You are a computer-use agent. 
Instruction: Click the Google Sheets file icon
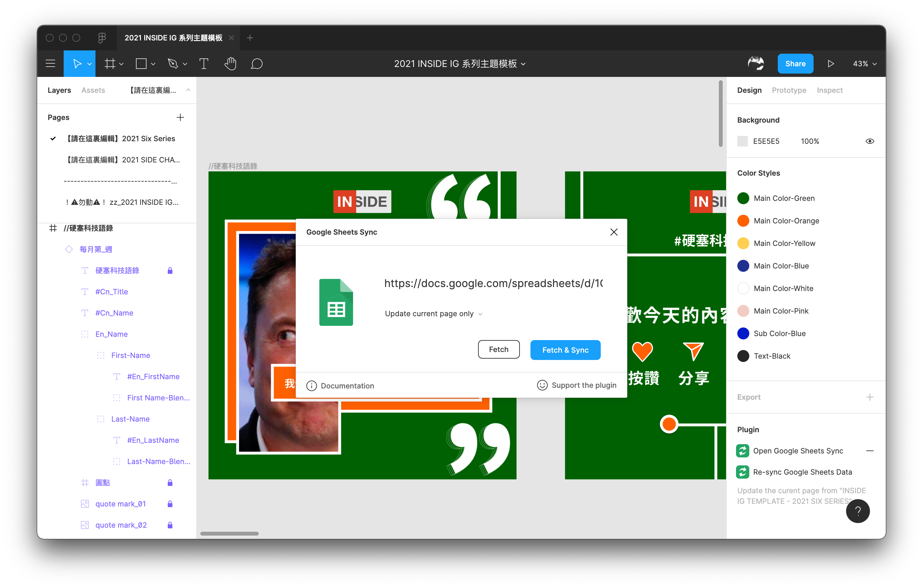pyautogui.click(x=336, y=302)
